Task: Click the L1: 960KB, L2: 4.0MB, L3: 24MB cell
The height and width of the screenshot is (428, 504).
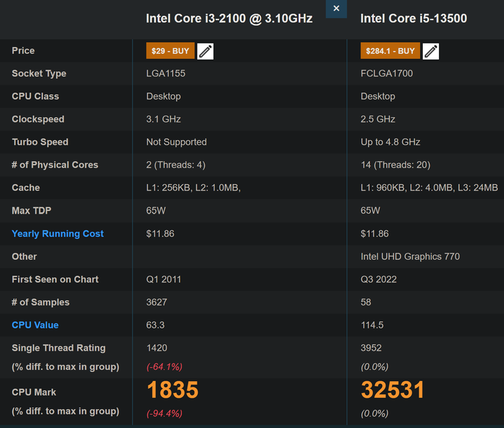Action: pyautogui.click(x=429, y=188)
